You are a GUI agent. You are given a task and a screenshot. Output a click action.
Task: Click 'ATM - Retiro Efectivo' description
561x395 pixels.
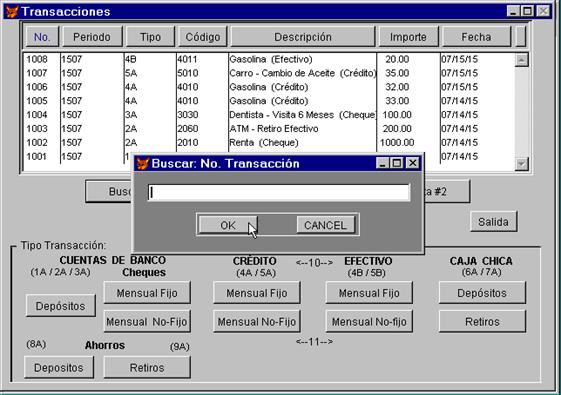click(274, 128)
